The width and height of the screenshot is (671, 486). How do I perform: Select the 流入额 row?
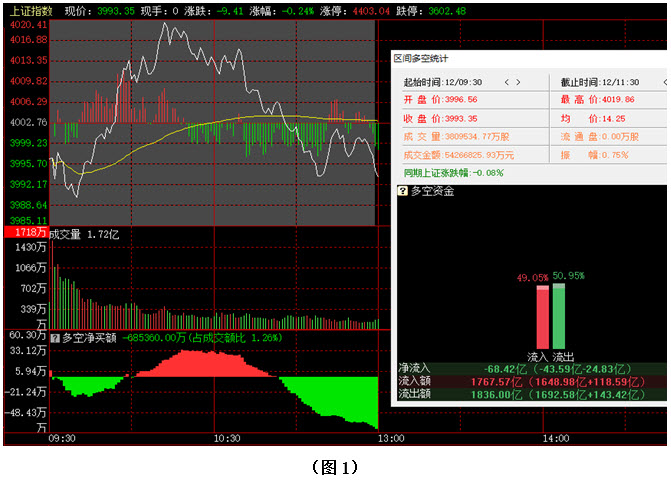pos(530,382)
